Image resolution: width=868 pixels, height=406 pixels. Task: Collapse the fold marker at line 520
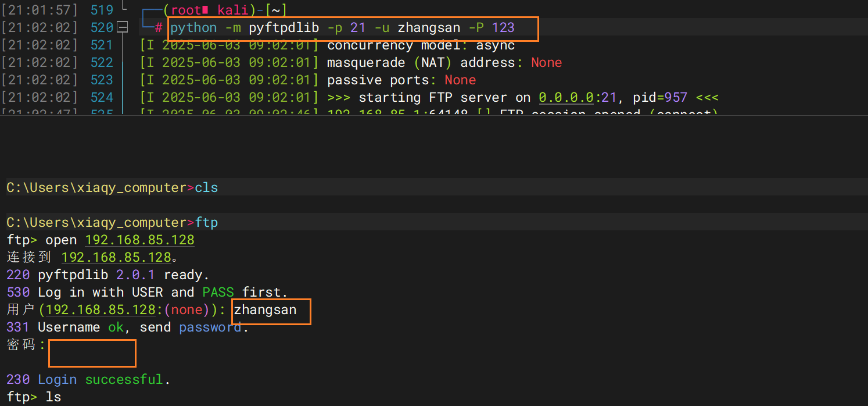tap(122, 27)
